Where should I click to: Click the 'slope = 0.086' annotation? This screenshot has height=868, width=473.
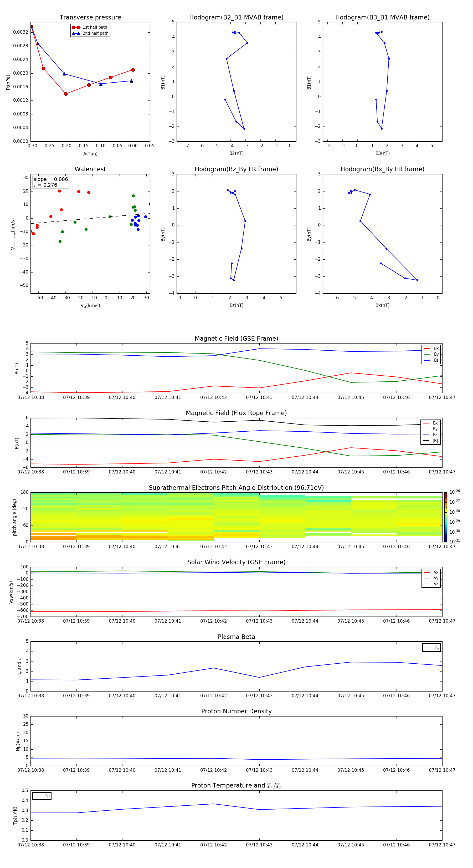tap(51, 179)
